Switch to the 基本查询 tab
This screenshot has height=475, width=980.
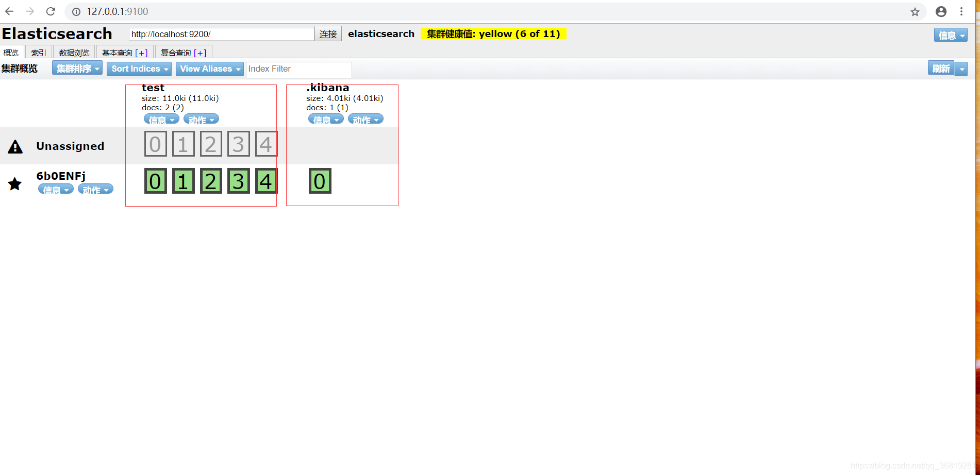(x=117, y=53)
